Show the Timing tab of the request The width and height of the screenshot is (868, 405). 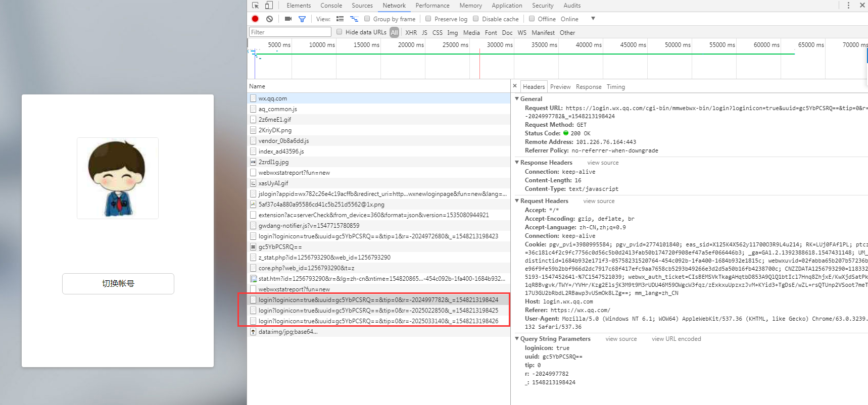point(615,87)
